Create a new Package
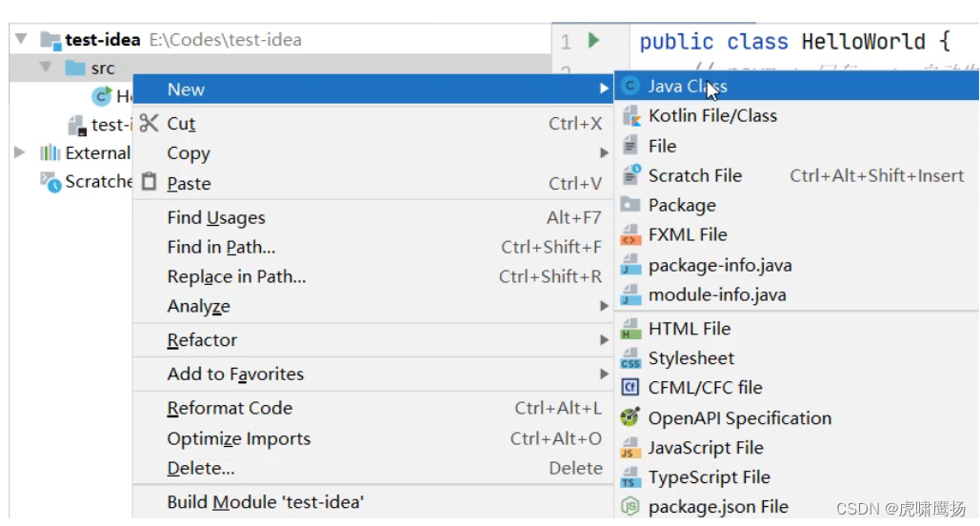 797,205
